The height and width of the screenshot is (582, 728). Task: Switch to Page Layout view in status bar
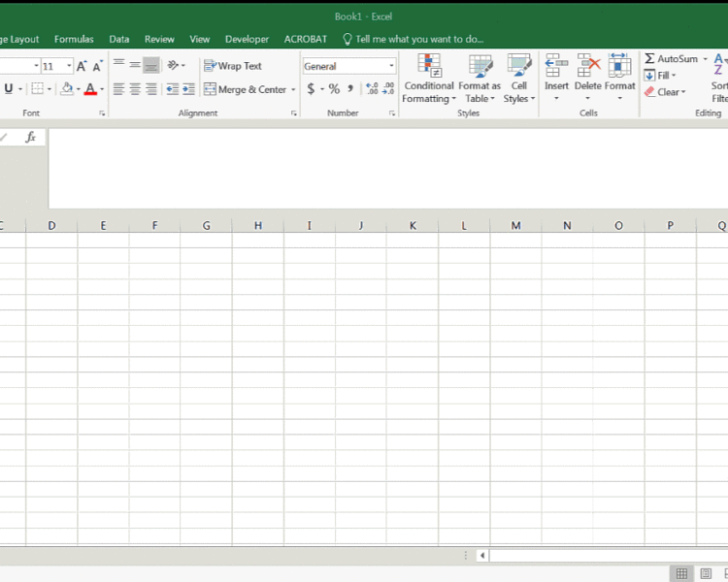click(706, 573)
